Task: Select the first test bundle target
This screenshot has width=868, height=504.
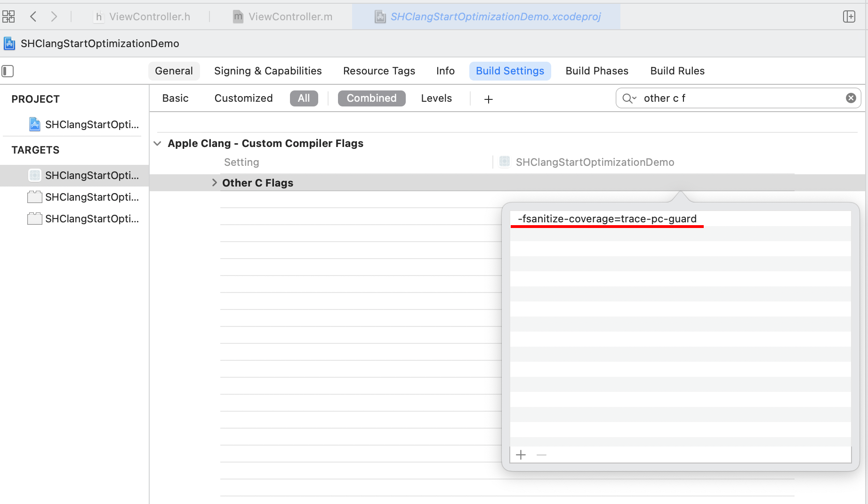Action: point(83,197)
